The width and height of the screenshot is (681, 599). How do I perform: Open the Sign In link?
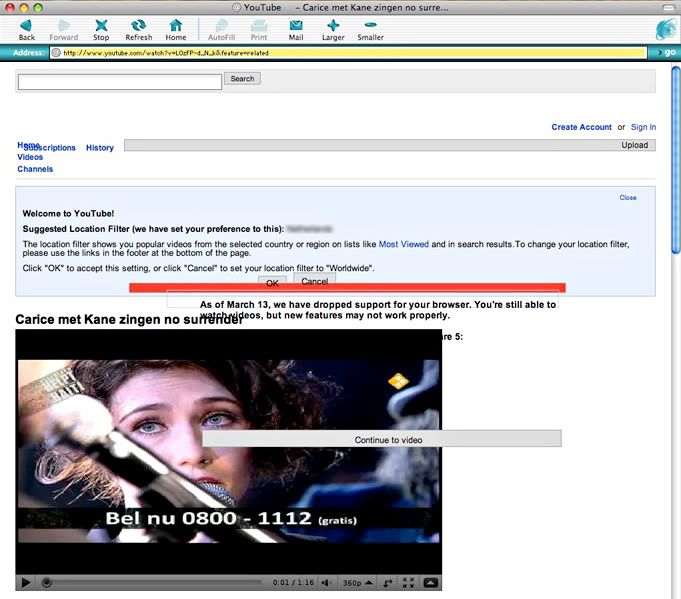(x=643, y=127)
